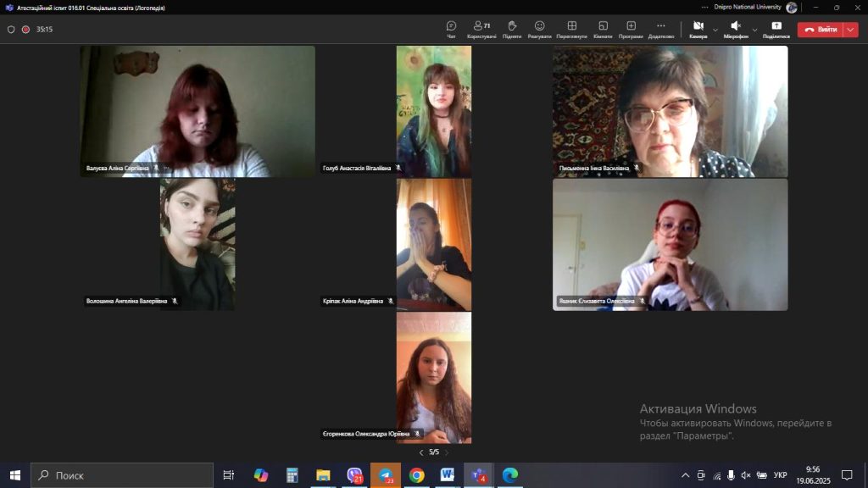
Task: Click the shield security icon beside the timer
Action: 11,30
